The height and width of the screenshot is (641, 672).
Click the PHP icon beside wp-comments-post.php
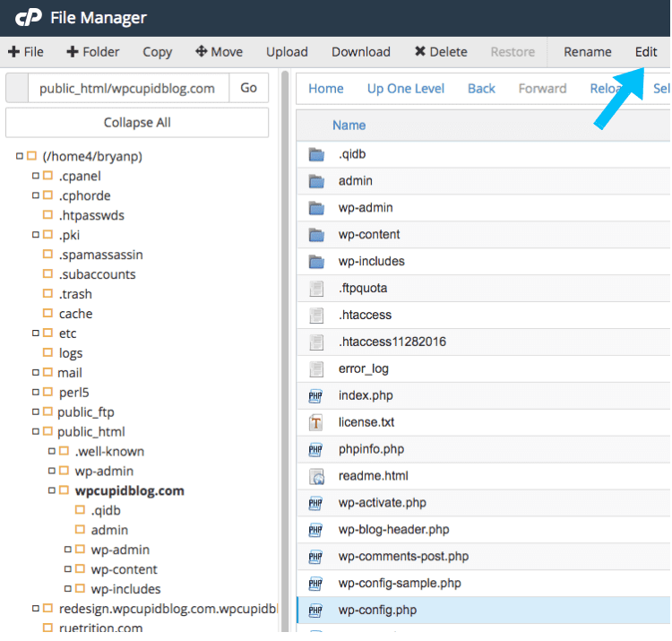click(315, 557)
